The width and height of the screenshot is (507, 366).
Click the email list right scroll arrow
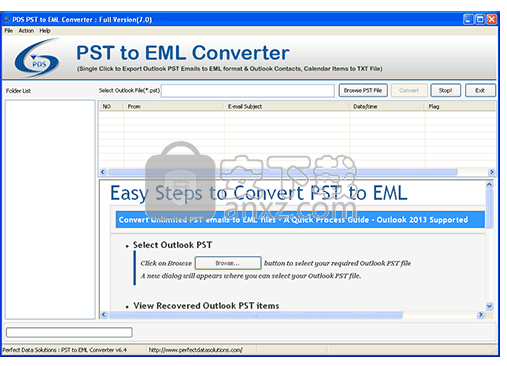(x=492, y=172)
